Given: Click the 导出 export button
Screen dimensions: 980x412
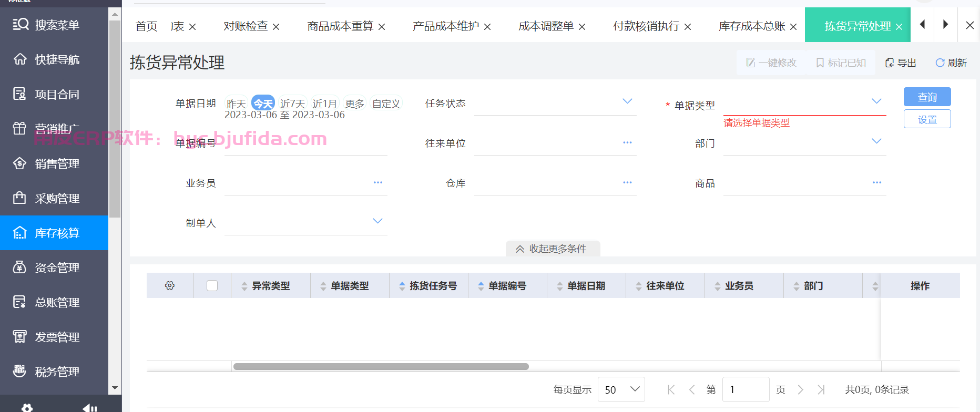Looking at the screenshot, I should coord(901,63).
